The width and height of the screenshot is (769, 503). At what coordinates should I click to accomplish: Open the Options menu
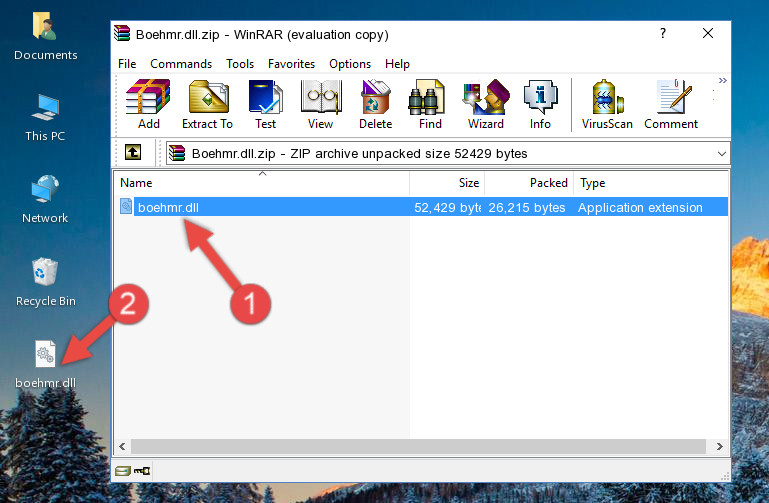(x=350, y=64)
